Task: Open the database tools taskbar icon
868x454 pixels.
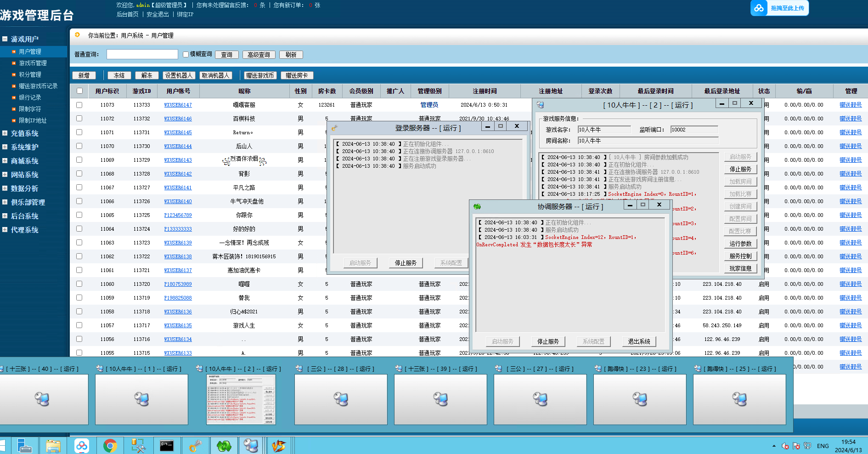Action: pyautogui.click(x=138, y=445)
